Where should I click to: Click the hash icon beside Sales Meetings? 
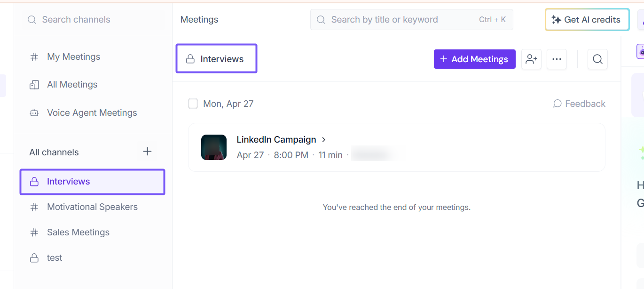click(34, 233)
